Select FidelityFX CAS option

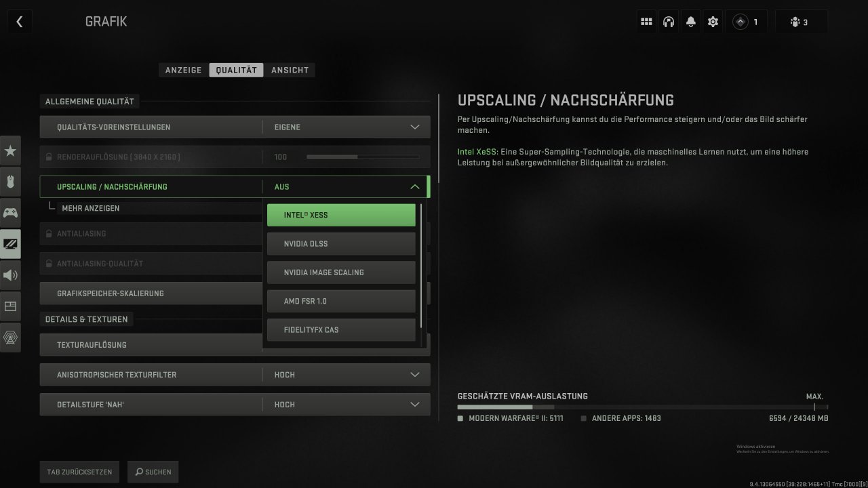click(x=341, y=329)
